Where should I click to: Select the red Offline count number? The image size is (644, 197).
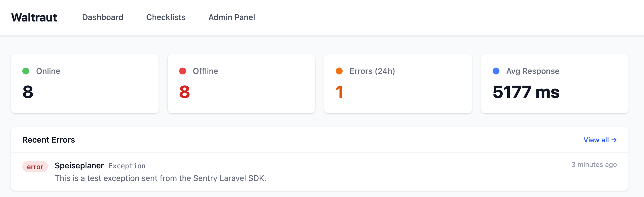[185, 92]
